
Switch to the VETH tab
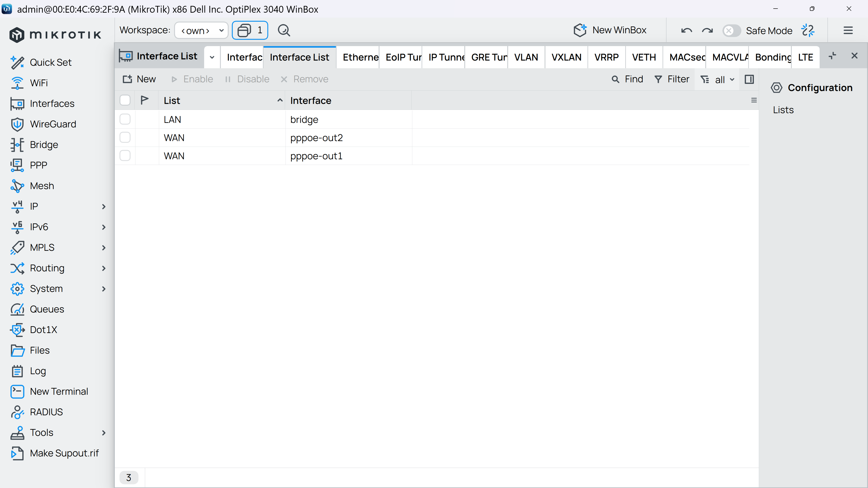click(x=644, y=57)
